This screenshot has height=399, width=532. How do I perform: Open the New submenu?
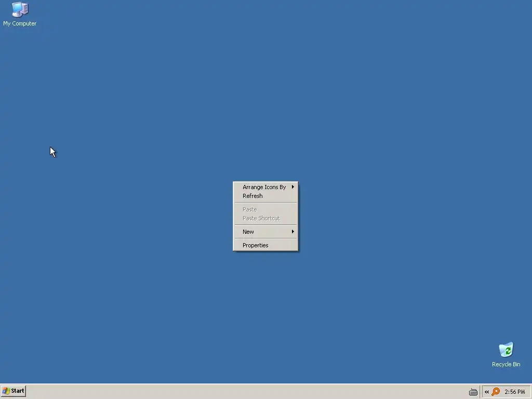click(265, 232)
